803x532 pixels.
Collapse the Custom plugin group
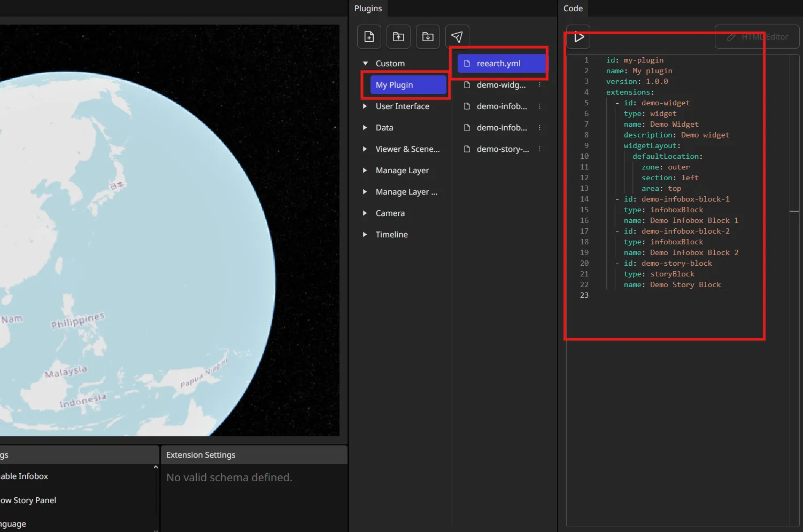tap(365, 64)
